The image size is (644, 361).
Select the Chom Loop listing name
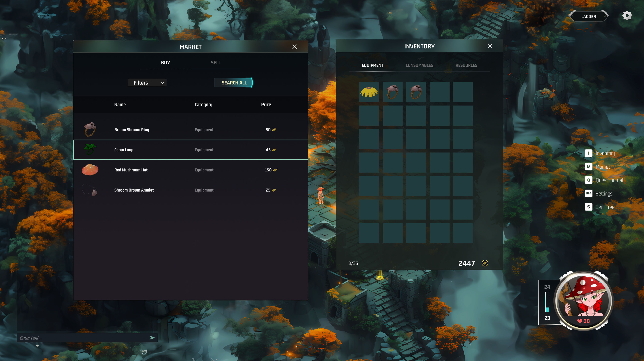[x=124, y=150]
